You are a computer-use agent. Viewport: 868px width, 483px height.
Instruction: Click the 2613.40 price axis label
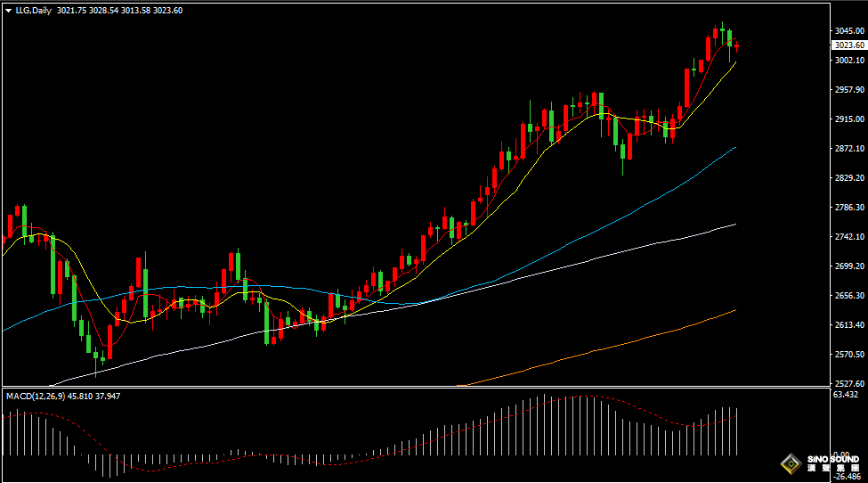[x=849, y=324]
